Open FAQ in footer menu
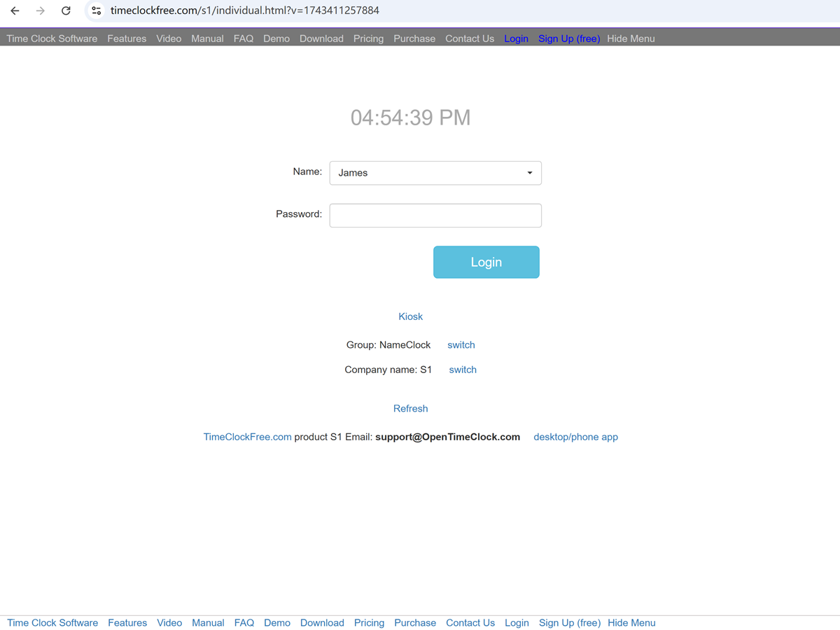Image resolution: width=840 pixels, height=630 pixels. point(244,623)
